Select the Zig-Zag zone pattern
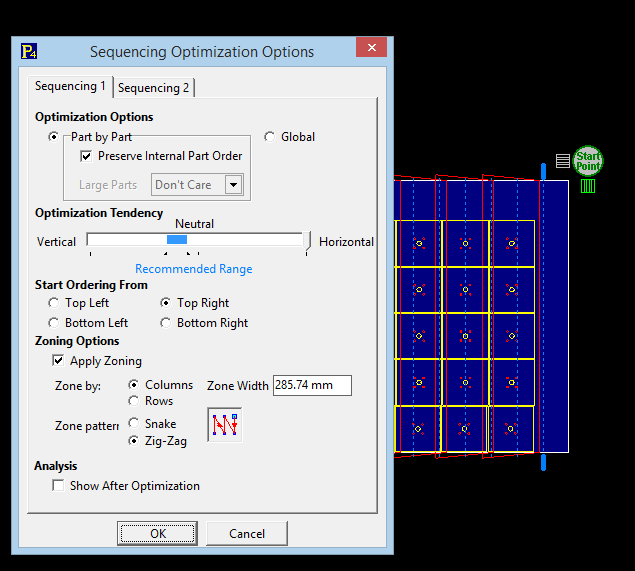635x571 pixels. pos(133,441)
